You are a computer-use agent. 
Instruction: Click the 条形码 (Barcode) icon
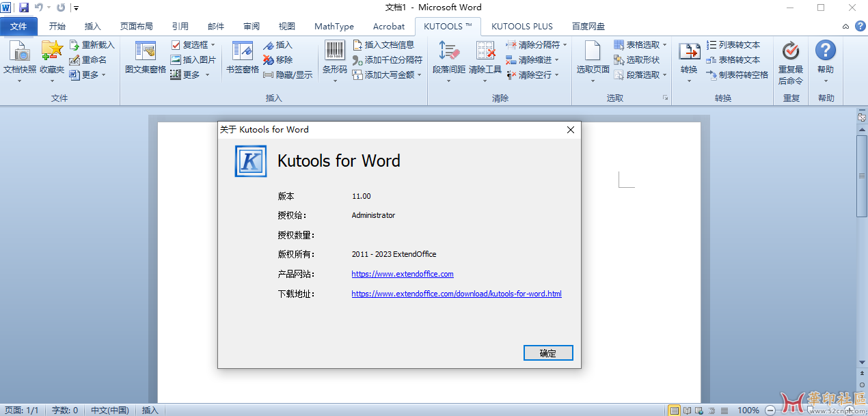335,51
